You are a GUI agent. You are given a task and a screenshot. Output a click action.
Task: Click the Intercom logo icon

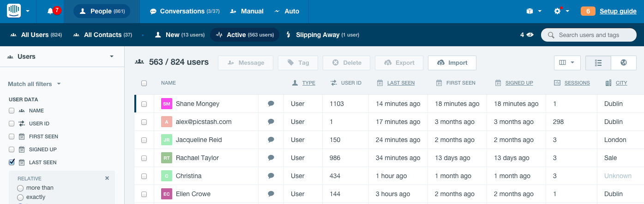[x=14, y=11]
